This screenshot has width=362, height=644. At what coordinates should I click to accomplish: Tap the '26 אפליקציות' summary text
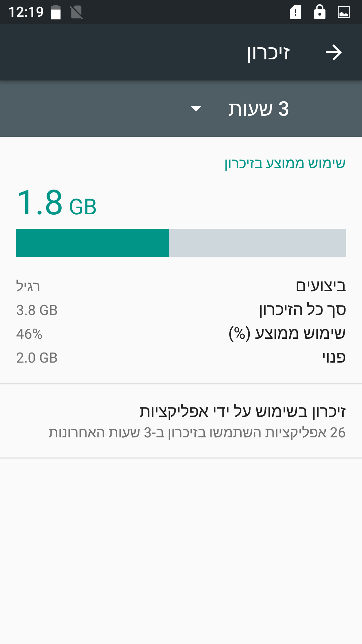(197, 433)
